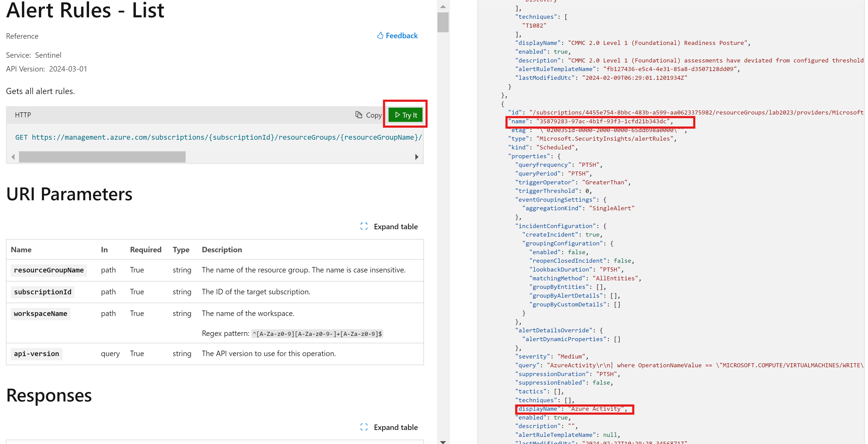Click the URI Parameters heading

(69, 194)
